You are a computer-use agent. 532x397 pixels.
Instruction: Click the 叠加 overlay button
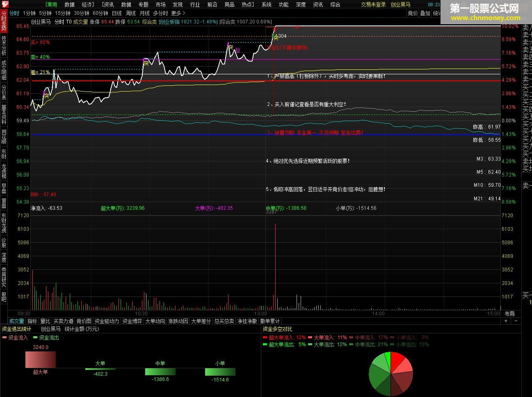click(x=425, y=13)
